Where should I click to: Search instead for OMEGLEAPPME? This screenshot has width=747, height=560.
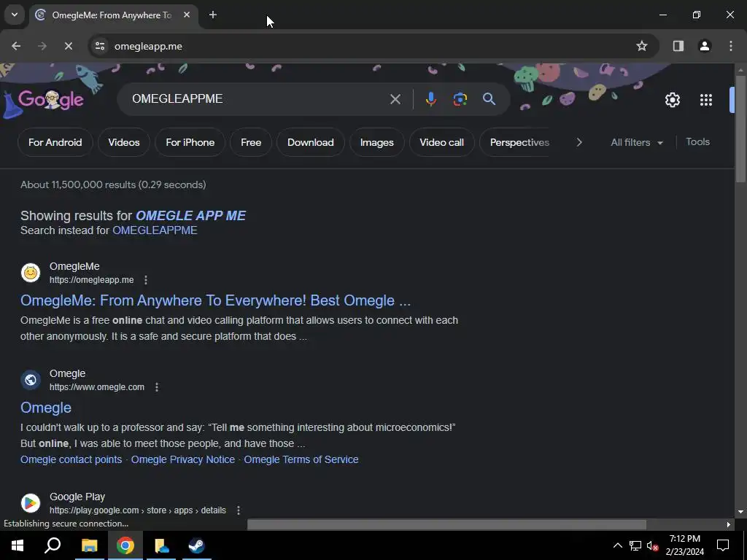point(155,230)
